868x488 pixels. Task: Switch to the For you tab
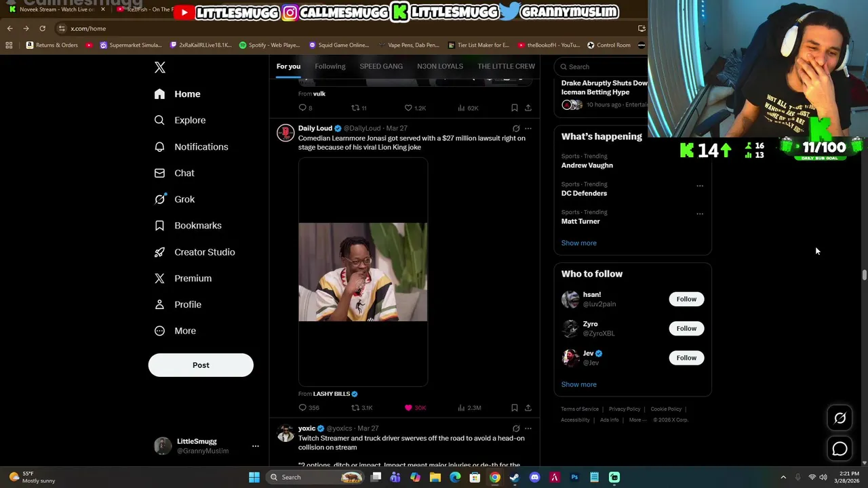click(288, 66)
